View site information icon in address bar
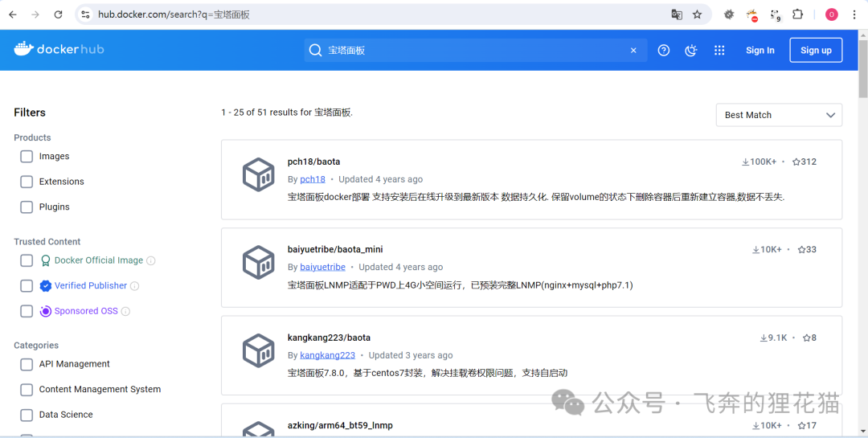868x438 pixels. pos(85,14)
